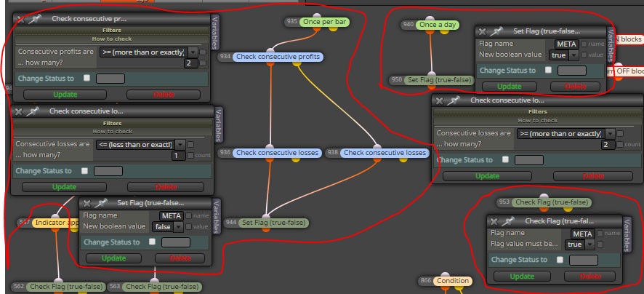Select Check consecutive losses node 936
This screenshot has height=294, width=644.
tap(277, 153)
